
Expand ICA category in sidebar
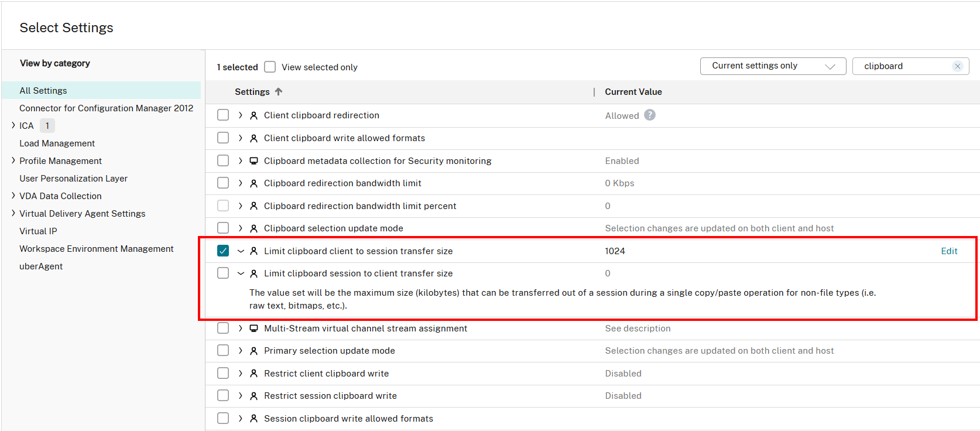click(13, 125)
